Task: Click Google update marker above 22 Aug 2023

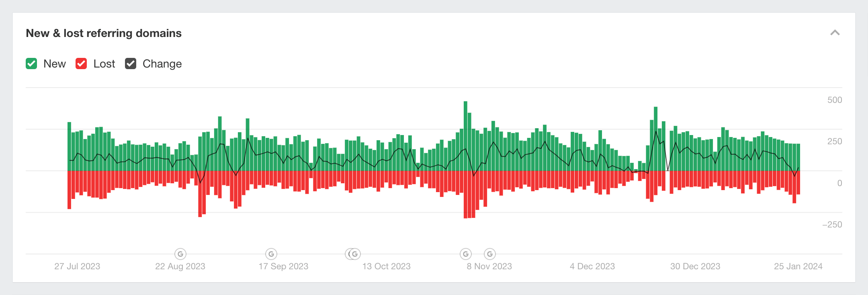Action: (x=180, y=254)
